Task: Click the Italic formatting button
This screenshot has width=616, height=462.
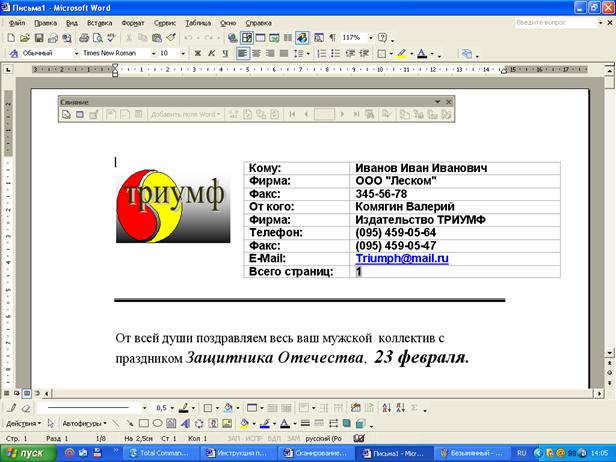Action: pos(211,53)
